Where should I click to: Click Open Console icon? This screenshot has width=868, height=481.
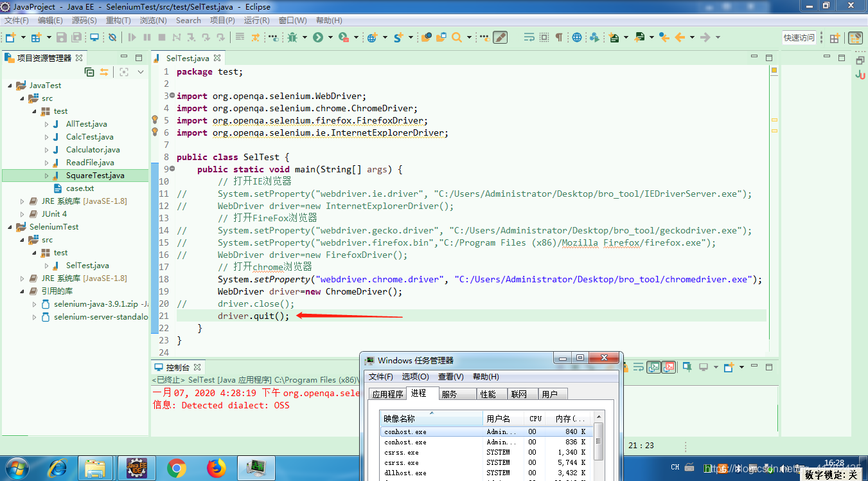click(729, 367)
